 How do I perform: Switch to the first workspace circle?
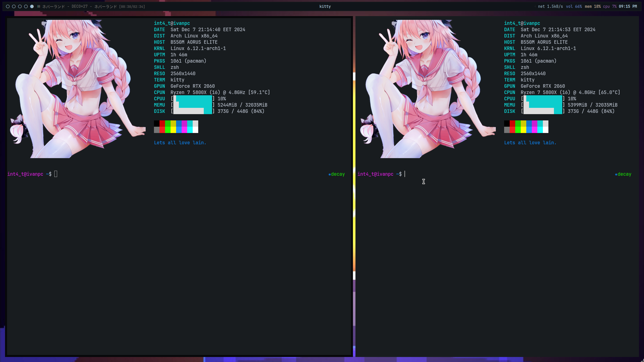click(8, 7)
